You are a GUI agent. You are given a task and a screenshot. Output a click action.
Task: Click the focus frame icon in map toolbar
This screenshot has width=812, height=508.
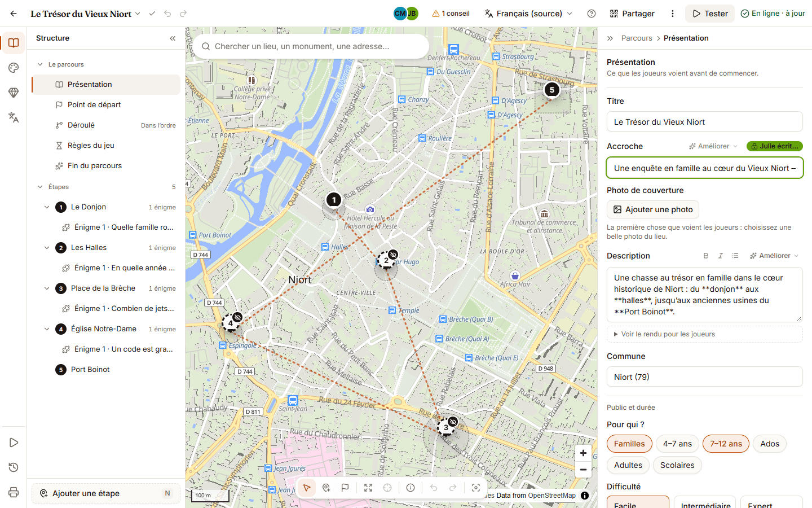(476, 488)
